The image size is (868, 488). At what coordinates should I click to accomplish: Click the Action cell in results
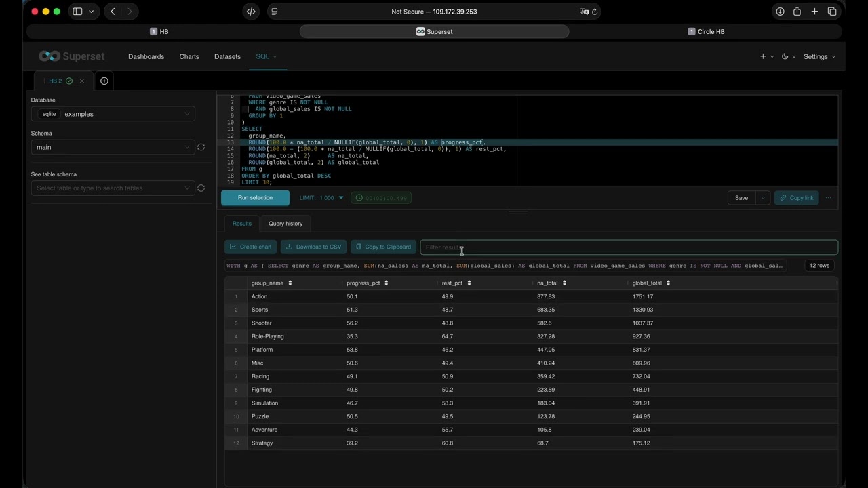(x=260, y=296)
